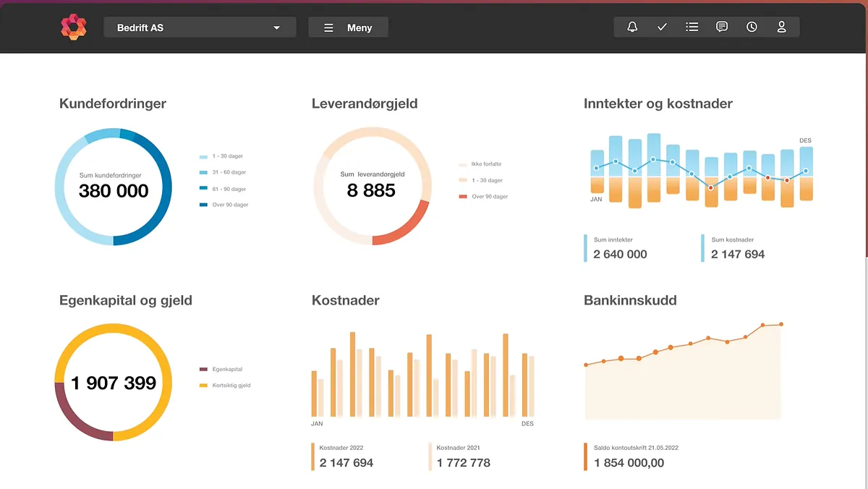The width and height of the screenshot is (868, 489).
Task: Select the 'Kortsiktig gjeld' color swatch
Action: tap(203, 385)
